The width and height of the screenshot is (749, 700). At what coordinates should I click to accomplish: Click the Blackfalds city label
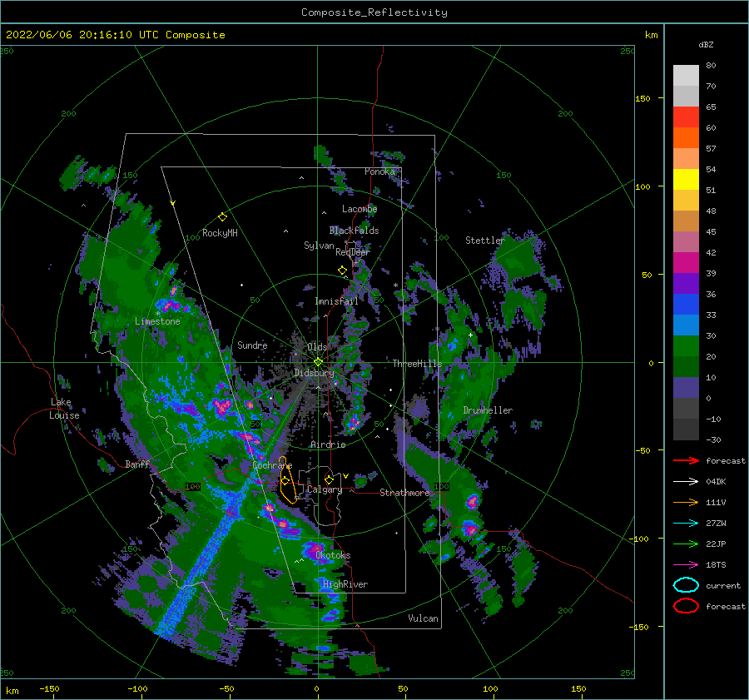354,231
